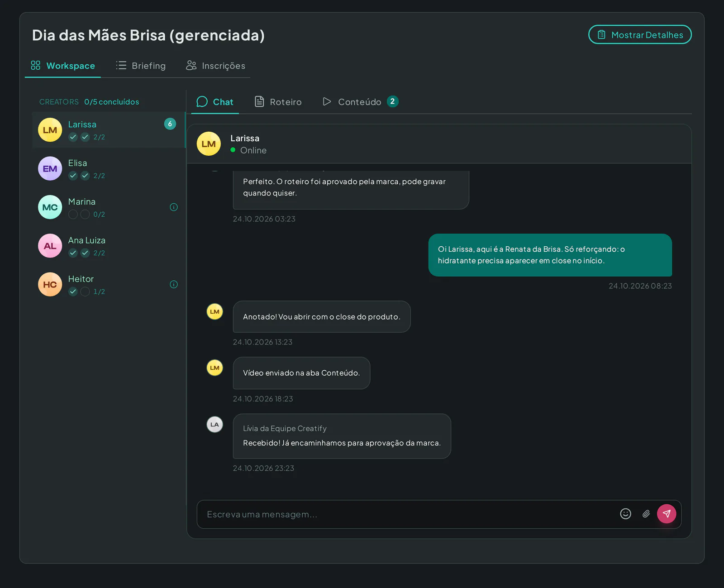Open the emoji picker in message box

(625, 514)
